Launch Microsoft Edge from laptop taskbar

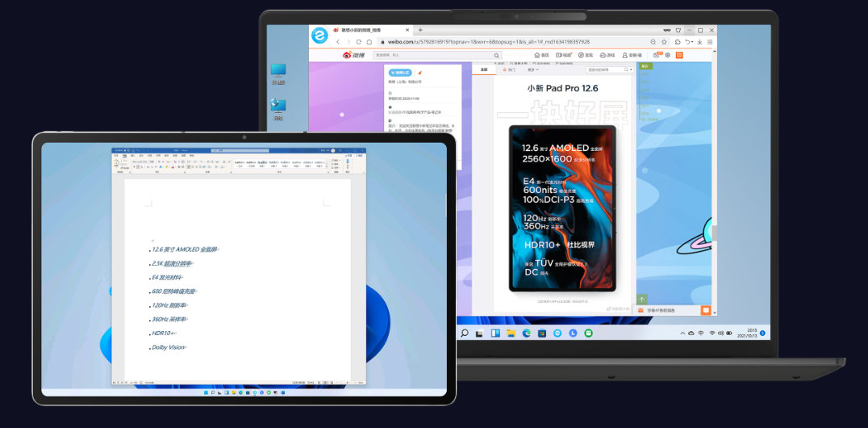(527, 334)
